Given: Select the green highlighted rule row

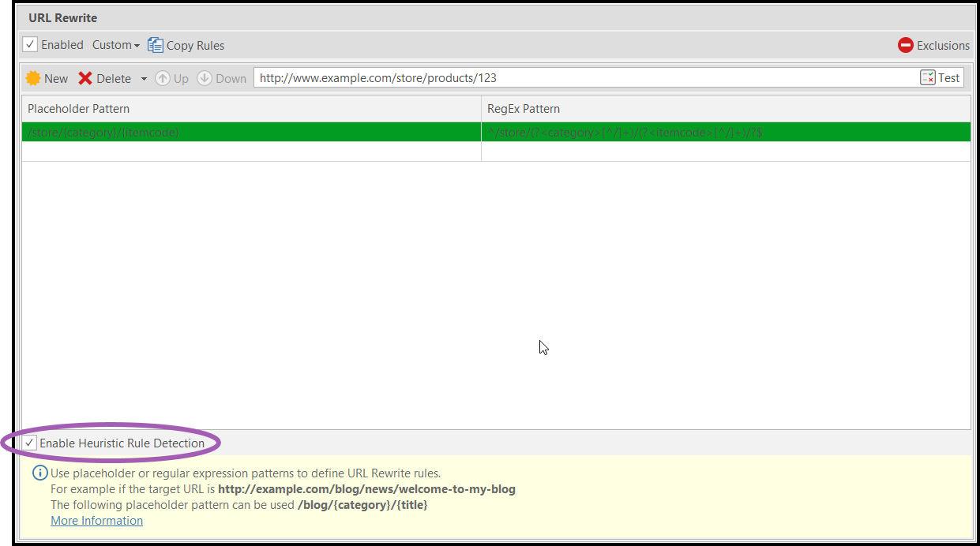Looking at the screenshot, I should 237,132.
